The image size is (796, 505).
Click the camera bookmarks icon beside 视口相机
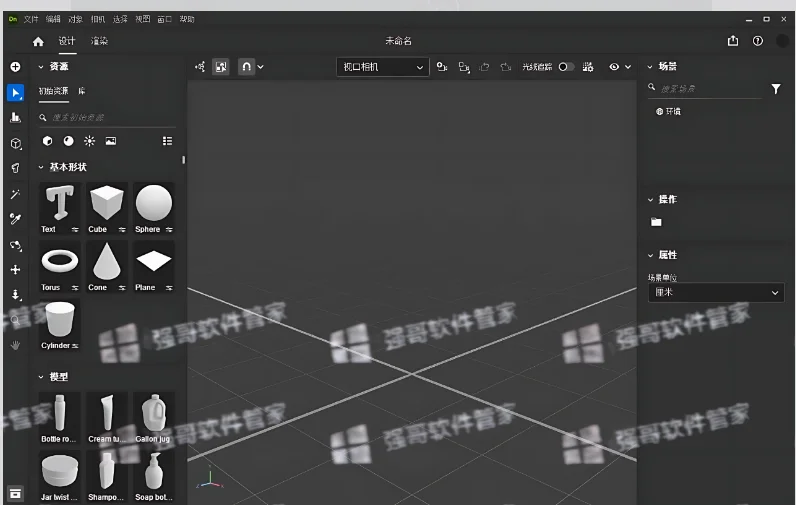(442, 66)
